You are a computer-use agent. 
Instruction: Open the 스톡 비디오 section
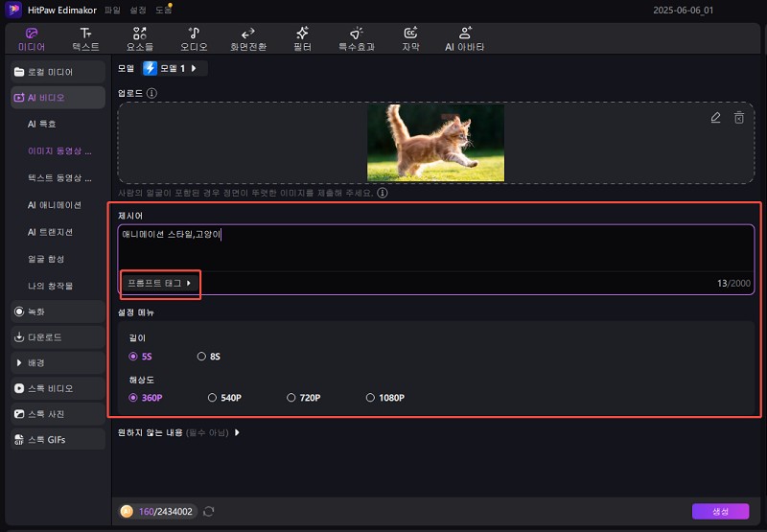coord(58,389)
